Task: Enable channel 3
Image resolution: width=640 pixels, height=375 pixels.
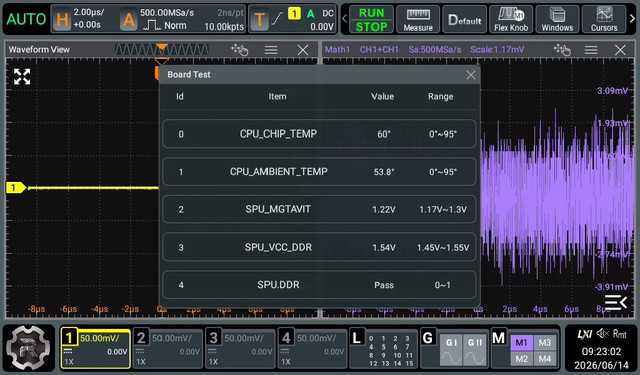Action: (240, 349)
